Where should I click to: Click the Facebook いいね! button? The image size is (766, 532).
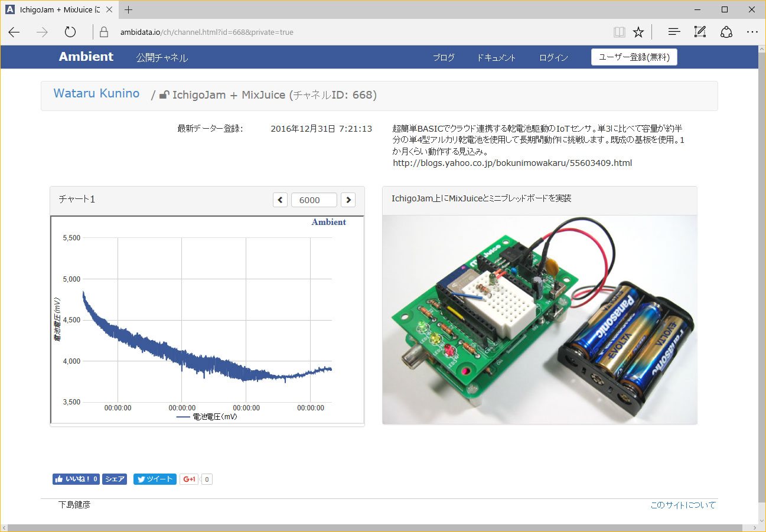pyautogui.click(x=76, y=479)
